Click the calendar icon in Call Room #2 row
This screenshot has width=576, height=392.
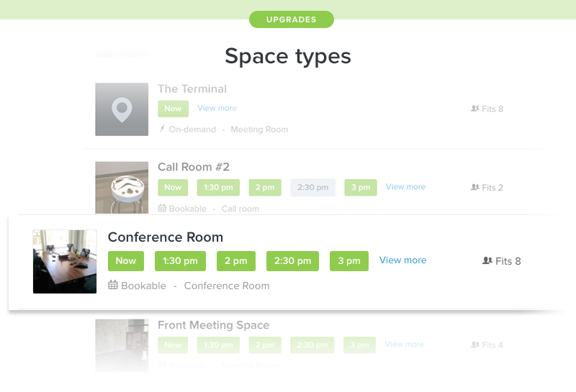pos(162,209)
